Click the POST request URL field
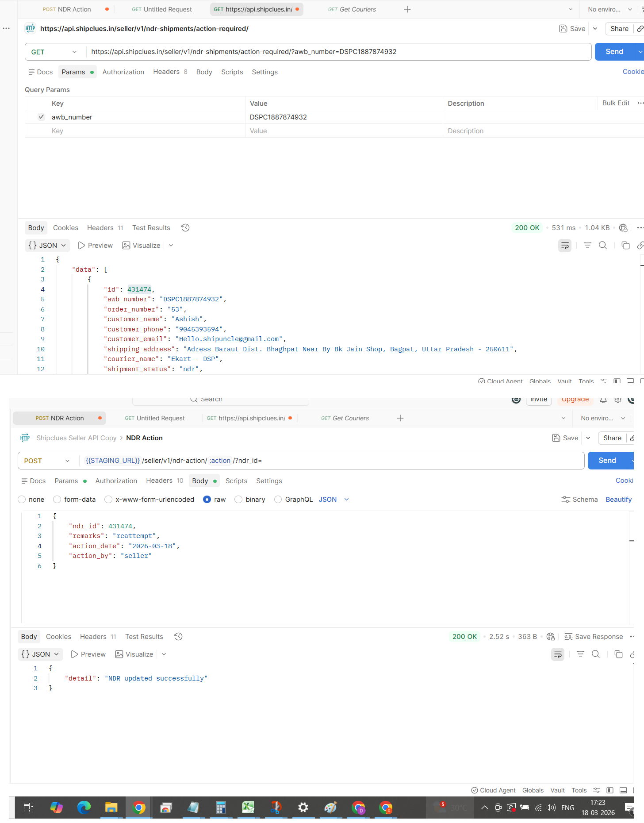This screenshot has height=823, width=644. [332, 461]
